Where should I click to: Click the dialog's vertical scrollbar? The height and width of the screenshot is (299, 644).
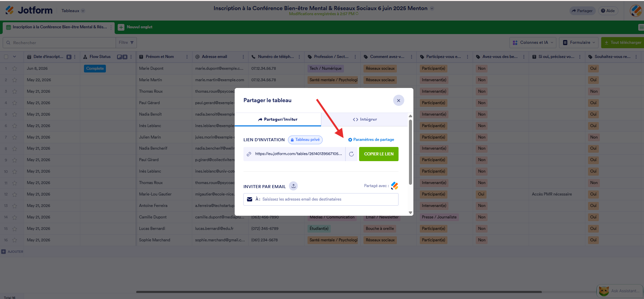410,152
